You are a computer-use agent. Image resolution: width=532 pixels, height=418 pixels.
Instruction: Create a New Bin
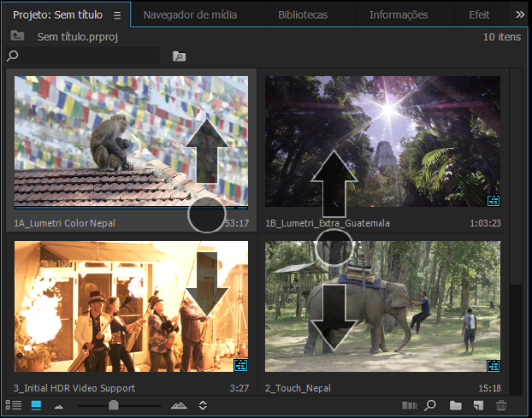455,405
